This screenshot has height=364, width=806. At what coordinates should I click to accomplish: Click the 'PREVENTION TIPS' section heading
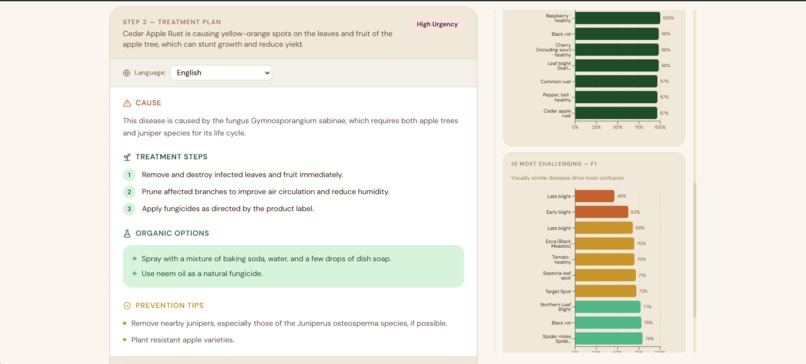click(x=170, y=306)
